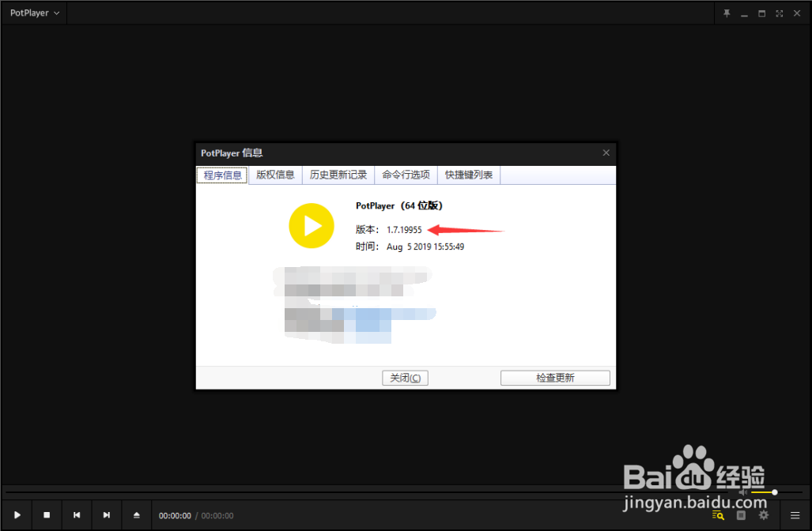Maximize the PotPlayer window
Screen dimensions: 812x531
(x=761, y=14)
